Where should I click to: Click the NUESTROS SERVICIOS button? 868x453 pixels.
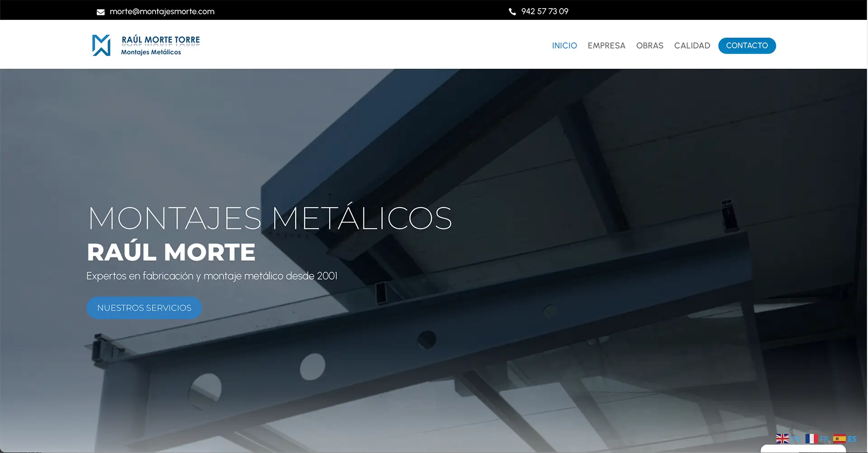144,308
